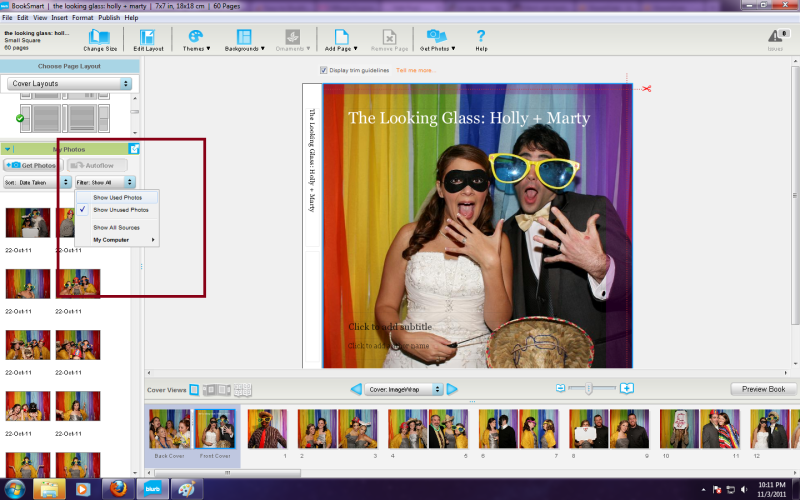Go to next page arrow

click(x=452, y=389)
